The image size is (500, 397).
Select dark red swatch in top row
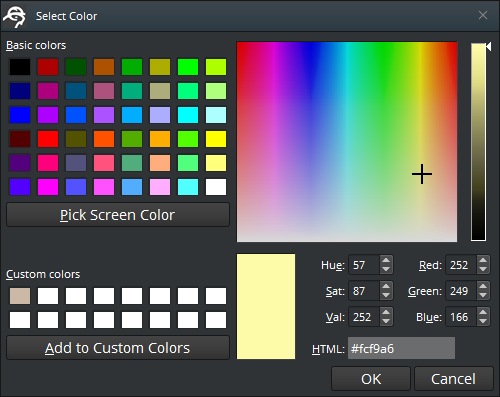48,67
